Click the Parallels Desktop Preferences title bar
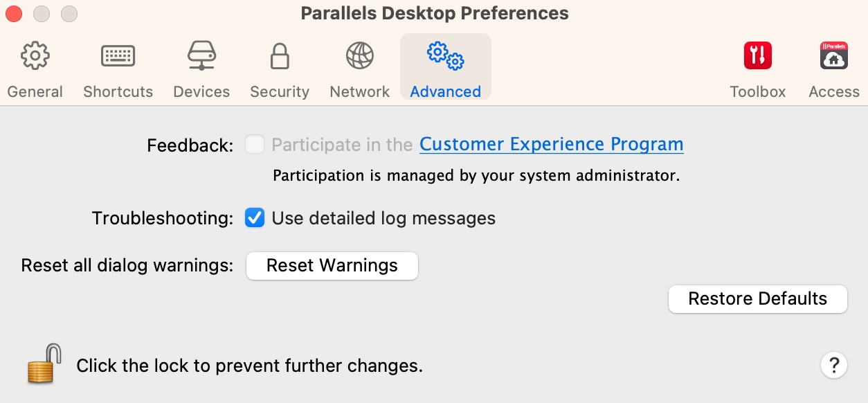This screenshot has width=868, height=403. point(434,13)
